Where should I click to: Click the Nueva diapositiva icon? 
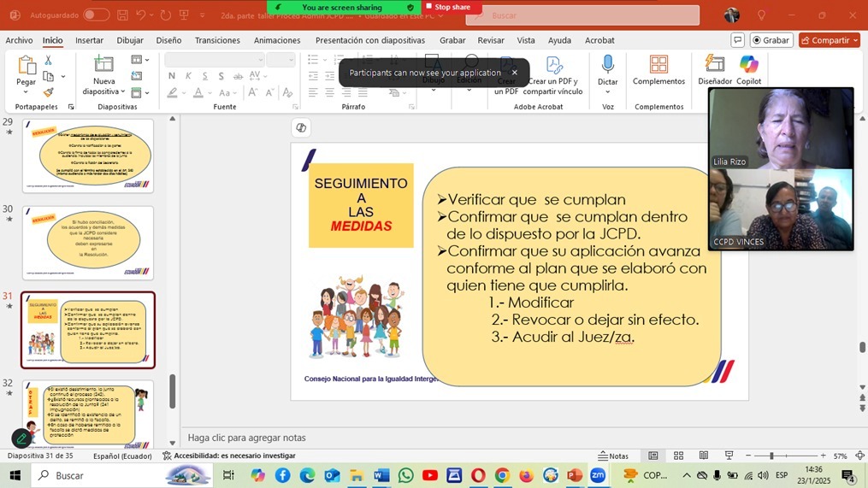[x=103, y=64]
